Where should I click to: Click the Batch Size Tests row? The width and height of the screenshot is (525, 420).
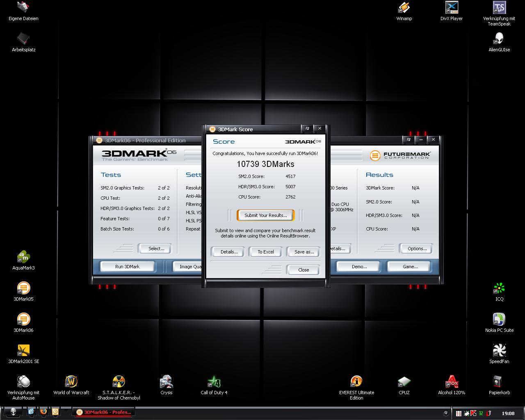tap(135, 229)
